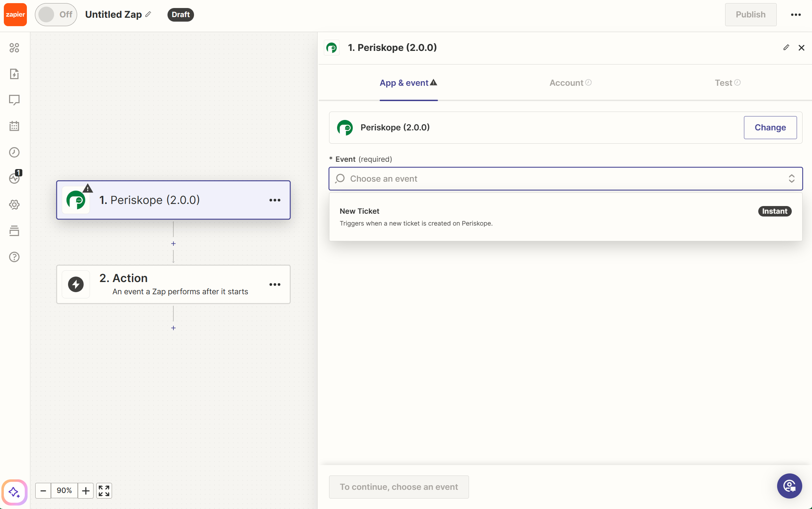This screenshot has width=812, height=509.
Task: Click the Periskope app logo in app row
Action: coord(345,128)
